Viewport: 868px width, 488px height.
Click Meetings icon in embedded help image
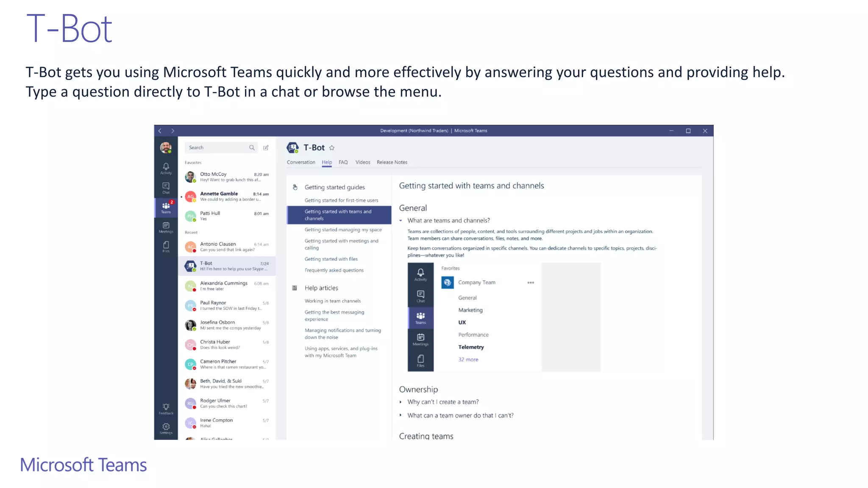[x=420, y=339]
